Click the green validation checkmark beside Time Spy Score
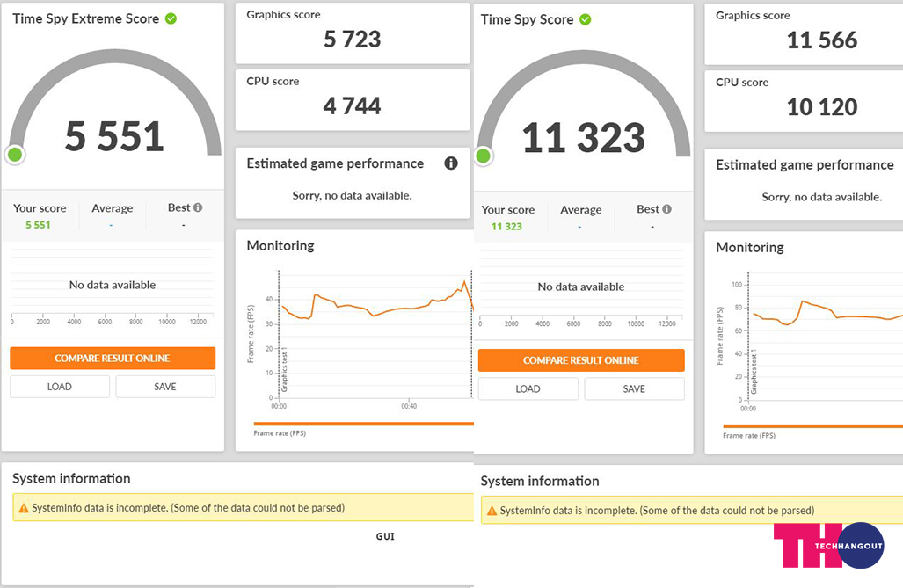This screenshot has height=588, width=903. 585,19
